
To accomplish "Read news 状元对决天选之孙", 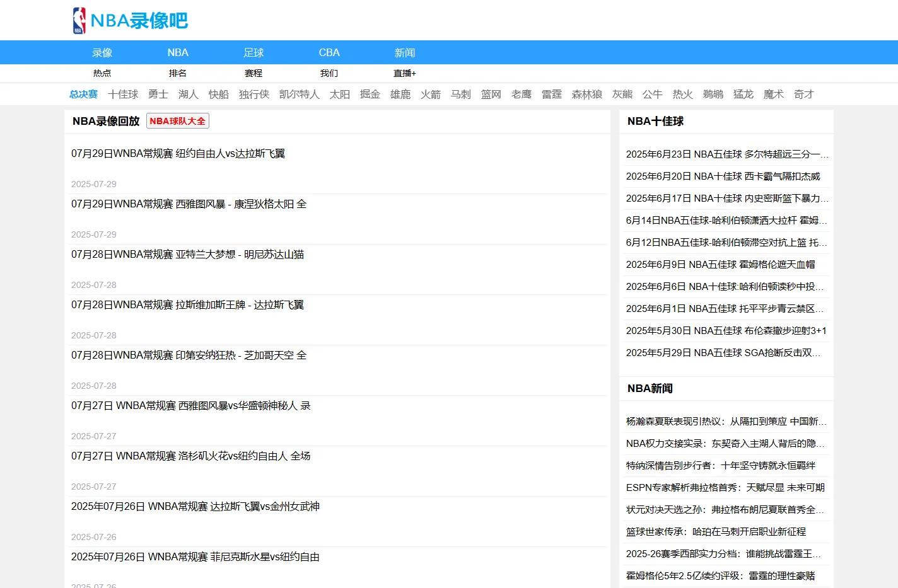I will pyautogui.click(x=725, y=510).
